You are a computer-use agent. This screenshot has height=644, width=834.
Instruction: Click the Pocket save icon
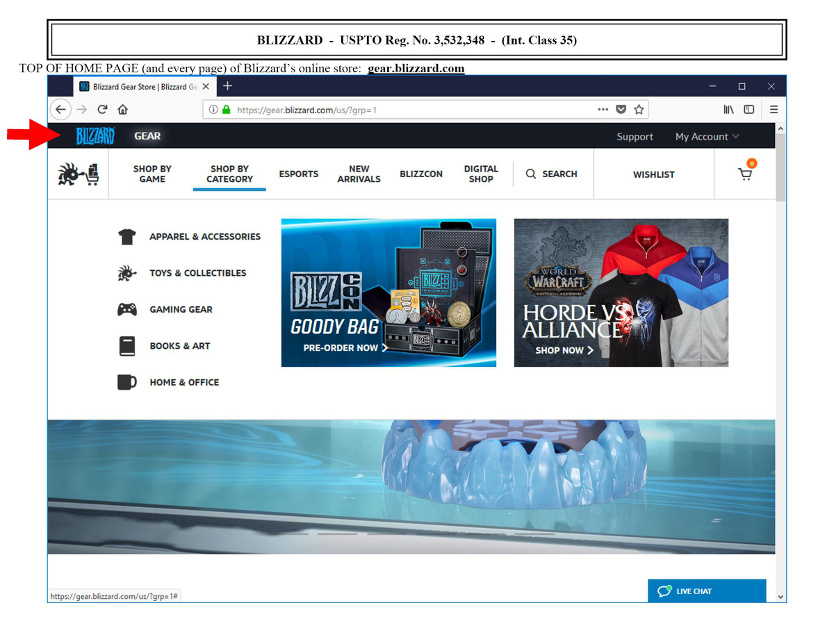tap(621, 110)
